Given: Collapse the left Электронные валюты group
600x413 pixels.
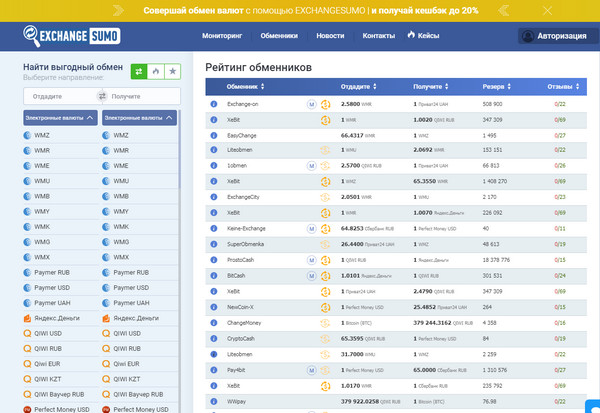Looking at the screenshot, I should [x=59, y=118].
